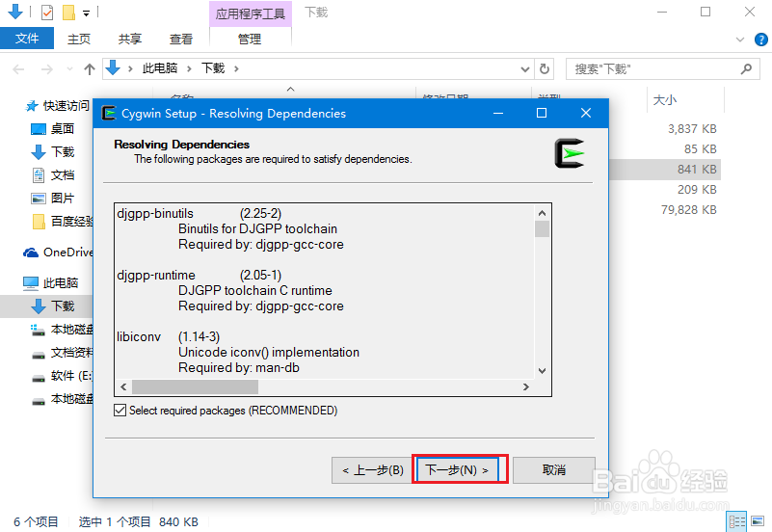Refresh the Explorer folder view

544,68
